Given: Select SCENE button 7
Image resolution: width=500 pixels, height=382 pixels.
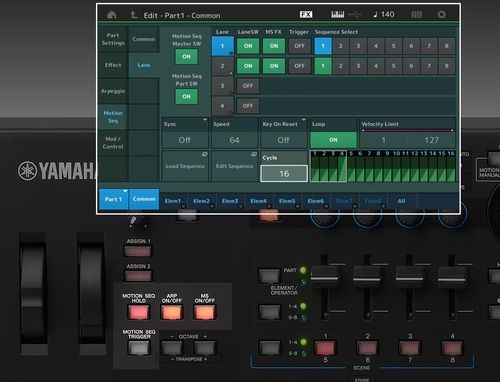Looking at the screenshot, I should click(x=410, y=348).
